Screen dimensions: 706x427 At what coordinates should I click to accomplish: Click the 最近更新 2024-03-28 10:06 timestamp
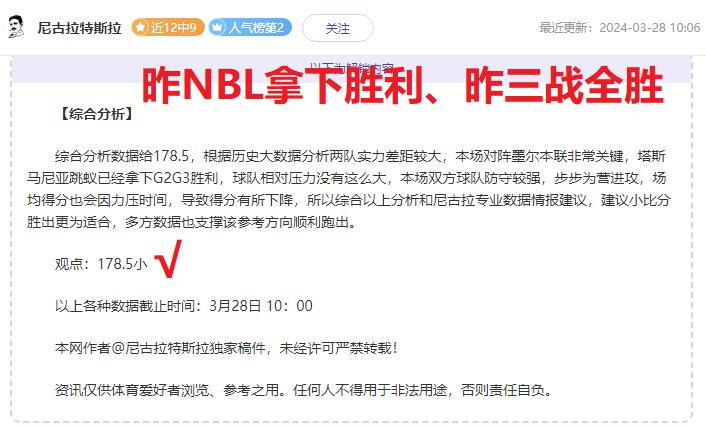point(620,27)
